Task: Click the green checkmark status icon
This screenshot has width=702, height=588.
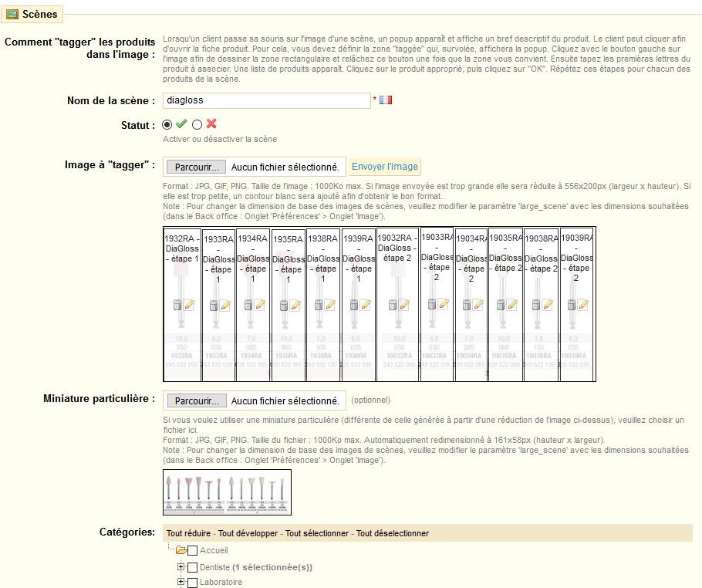Action: click(x=181, y=123)
